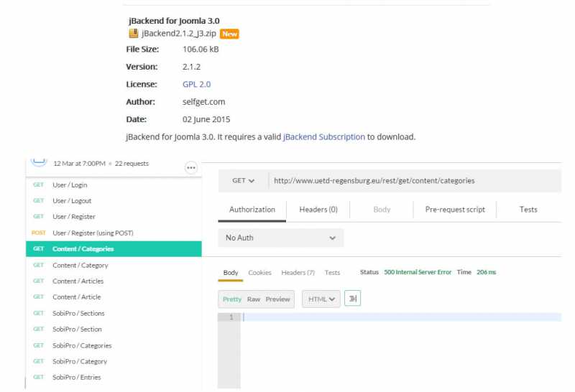Click the selfget.com author value
This screenshot has height=392, width=575.
[203, 102]
